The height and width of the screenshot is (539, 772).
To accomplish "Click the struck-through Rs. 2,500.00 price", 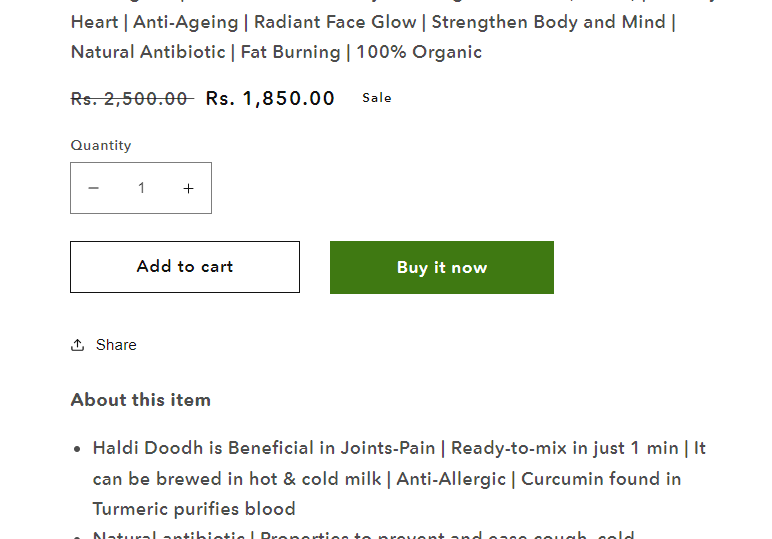I will (x=132, y=98).
